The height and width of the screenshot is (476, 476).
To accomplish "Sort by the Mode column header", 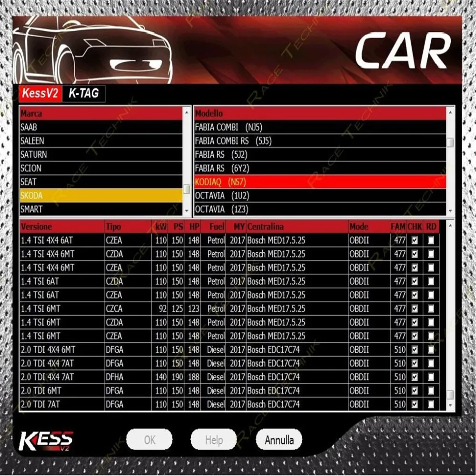I will (x=369, y=227).
